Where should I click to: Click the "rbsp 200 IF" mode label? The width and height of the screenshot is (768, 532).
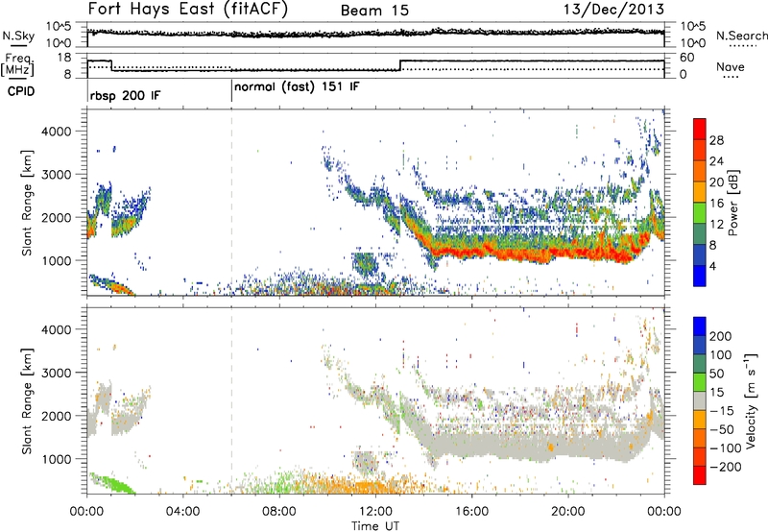click(125, 96)
